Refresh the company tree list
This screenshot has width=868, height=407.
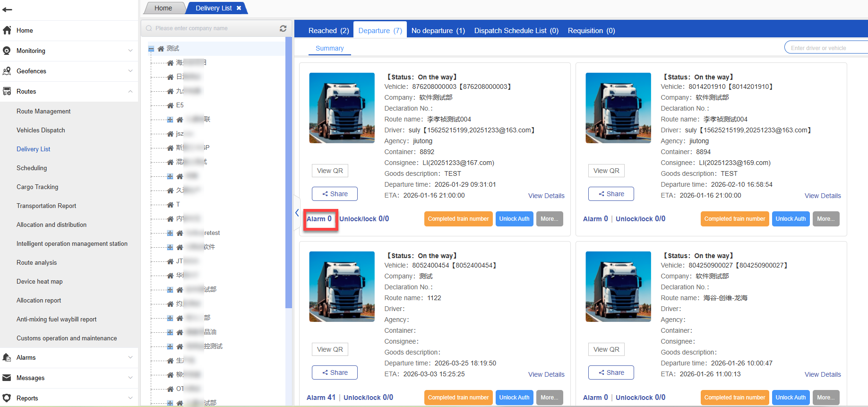point(283,28)
